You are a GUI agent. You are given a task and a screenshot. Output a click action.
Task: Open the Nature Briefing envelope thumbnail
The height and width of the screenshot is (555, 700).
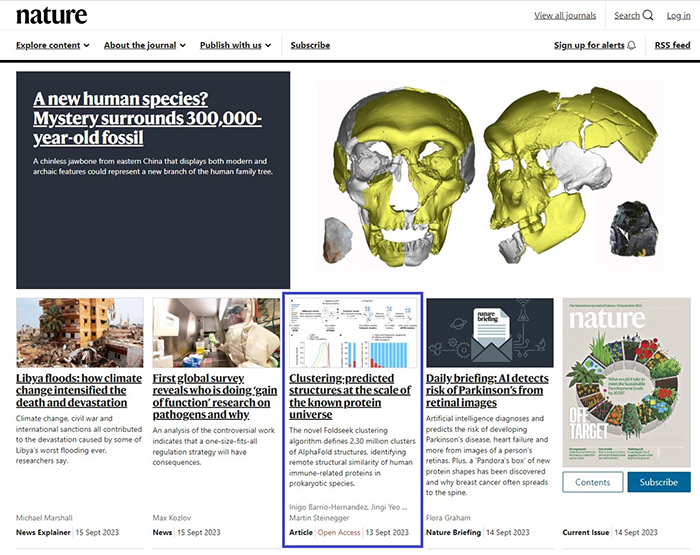click(x=490, y=333)
